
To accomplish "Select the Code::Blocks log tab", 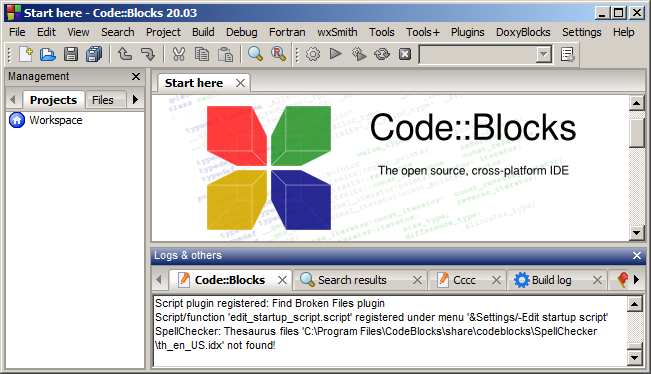I will click(x=230, y=280).
